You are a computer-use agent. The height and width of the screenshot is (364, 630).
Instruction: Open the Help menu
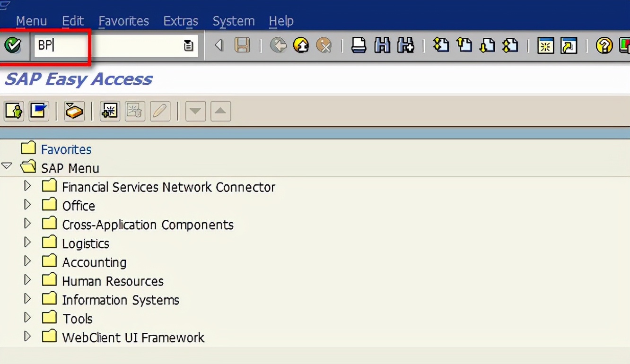pos(281,21)
